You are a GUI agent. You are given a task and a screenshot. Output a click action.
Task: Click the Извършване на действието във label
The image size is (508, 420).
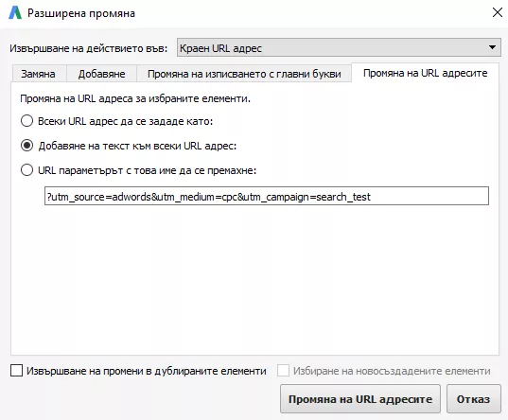pos(88,48)
